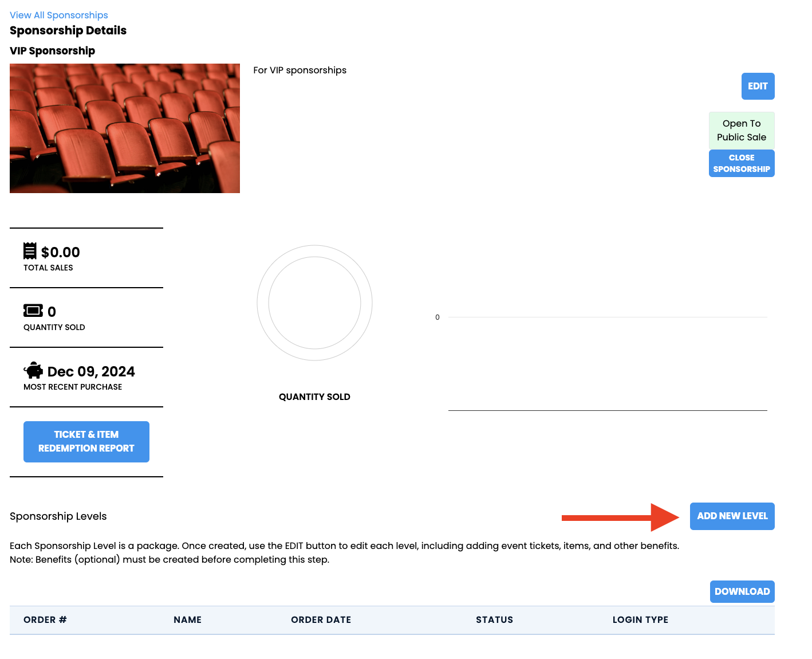812x659 pixels.
Task: Click the ticket icon beside quantity sold
Action: [x=33, y=311]
